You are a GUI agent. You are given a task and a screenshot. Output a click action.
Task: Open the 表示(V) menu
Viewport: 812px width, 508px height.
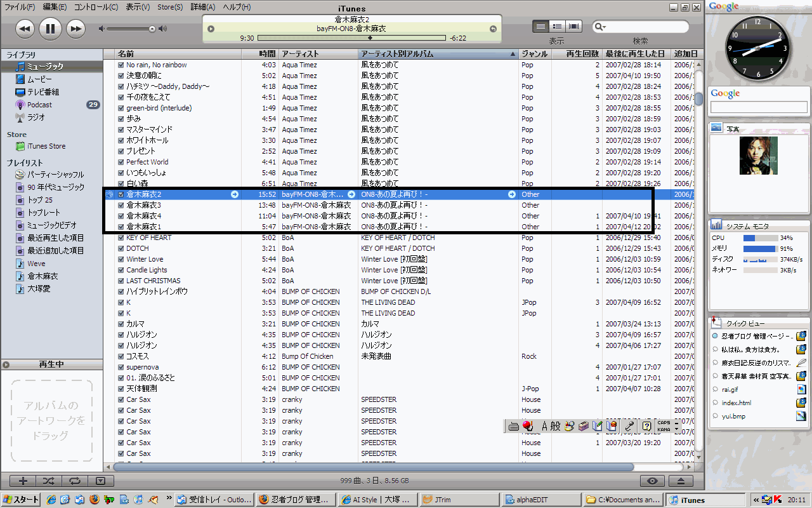pyautogui.click(x=138, y=7)
